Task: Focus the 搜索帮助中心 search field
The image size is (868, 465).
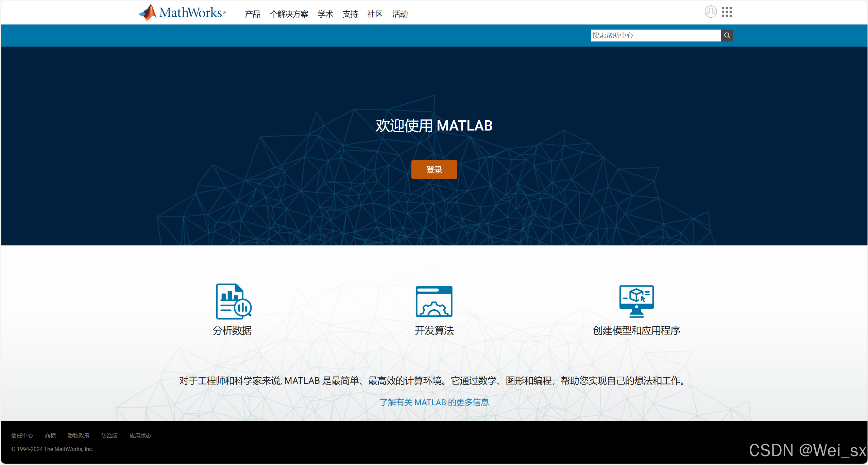Action: coord(655,35)
